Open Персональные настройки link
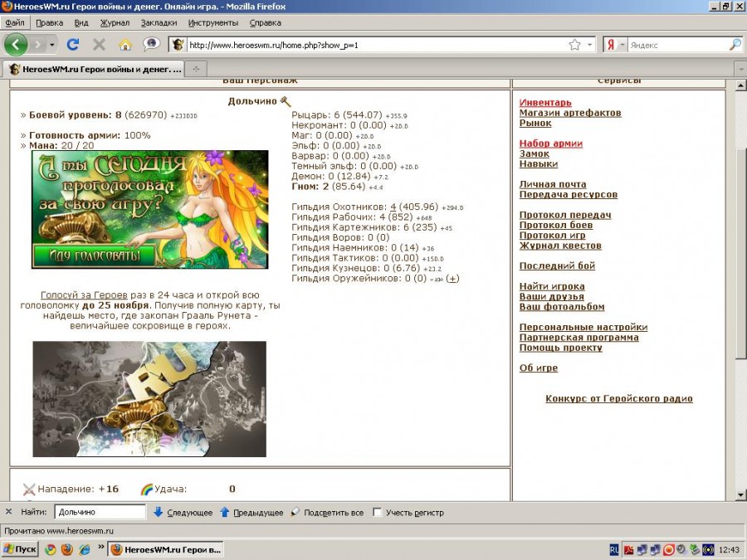 (583, 327)
